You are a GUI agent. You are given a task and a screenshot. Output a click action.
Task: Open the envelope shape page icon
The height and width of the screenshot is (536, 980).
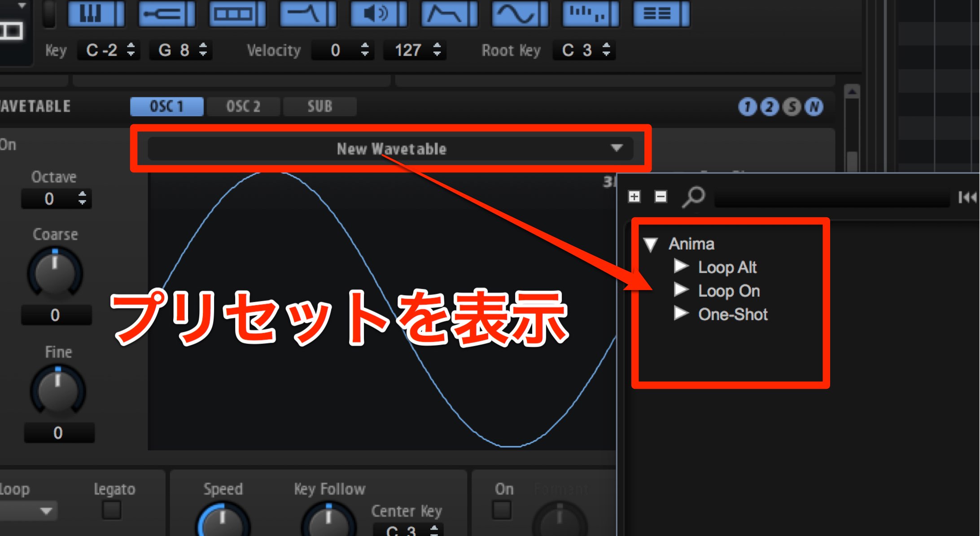point(449,13)
